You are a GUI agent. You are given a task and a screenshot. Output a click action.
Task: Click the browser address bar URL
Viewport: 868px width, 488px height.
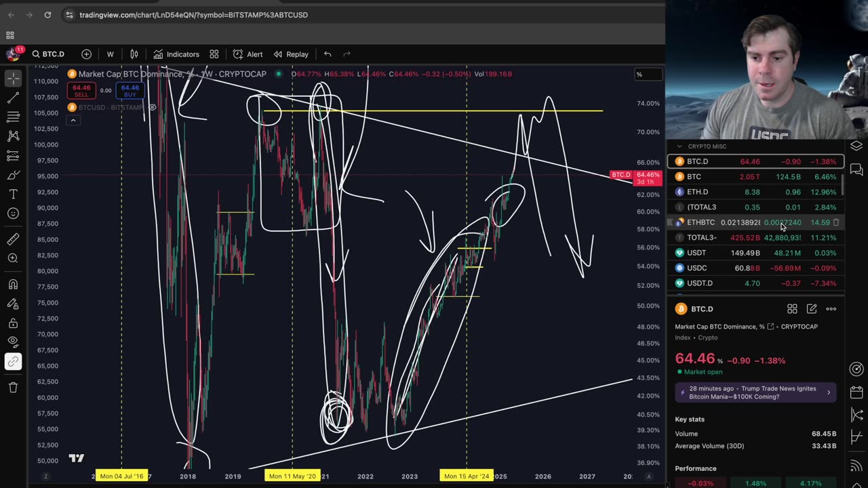pos(193,15)
